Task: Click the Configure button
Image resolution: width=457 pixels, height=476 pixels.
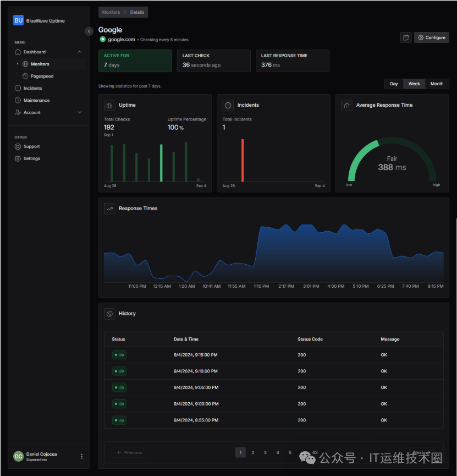Action: 432,37
